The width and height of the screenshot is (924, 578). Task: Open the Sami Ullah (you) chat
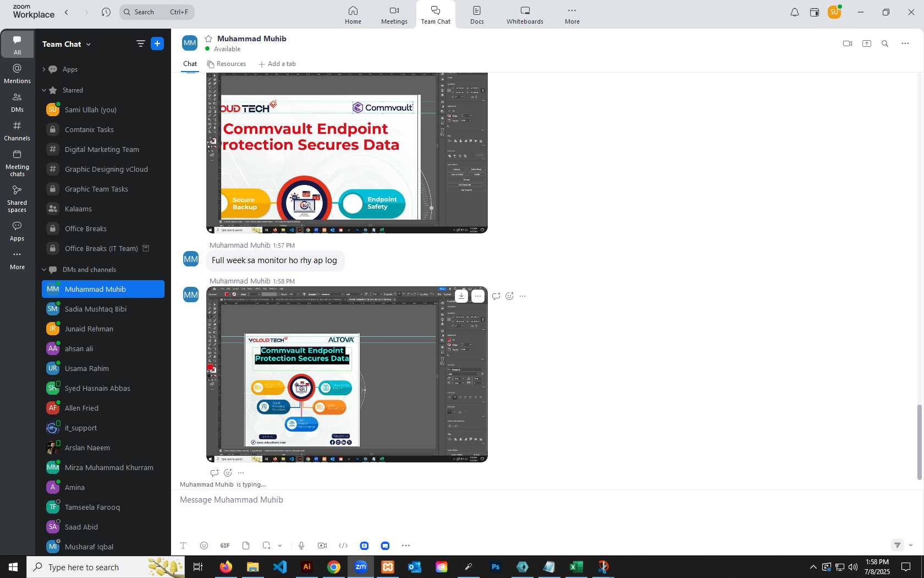pos(103,110)
